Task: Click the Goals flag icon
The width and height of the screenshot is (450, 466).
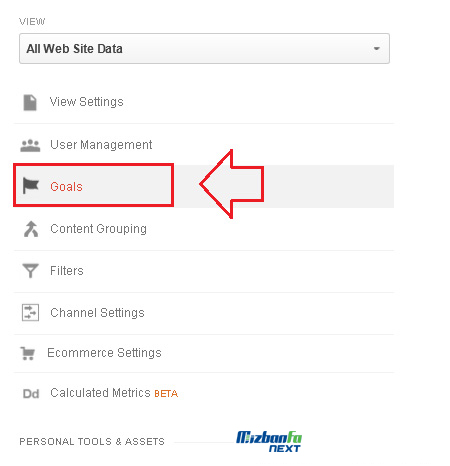Action: [x=31, y=186]
